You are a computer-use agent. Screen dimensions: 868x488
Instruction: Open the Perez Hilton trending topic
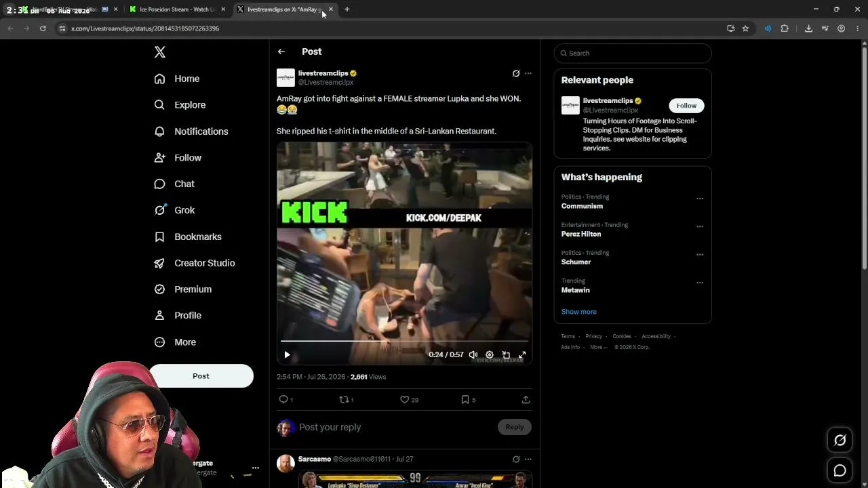[581, 234]
